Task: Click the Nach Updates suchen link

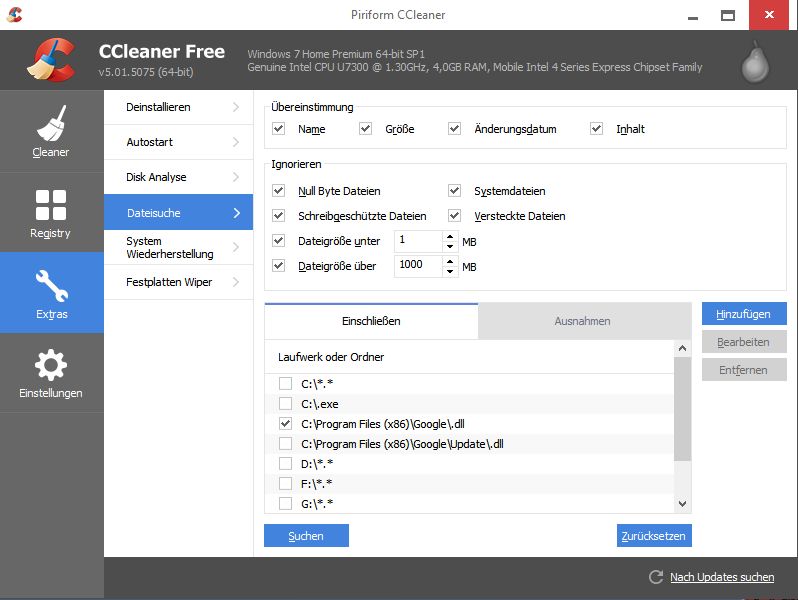Action: [x=721, y=577]
